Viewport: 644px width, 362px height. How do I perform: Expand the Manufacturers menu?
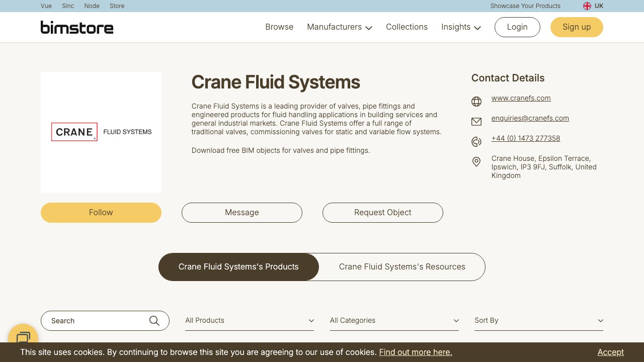coord(340,27)
